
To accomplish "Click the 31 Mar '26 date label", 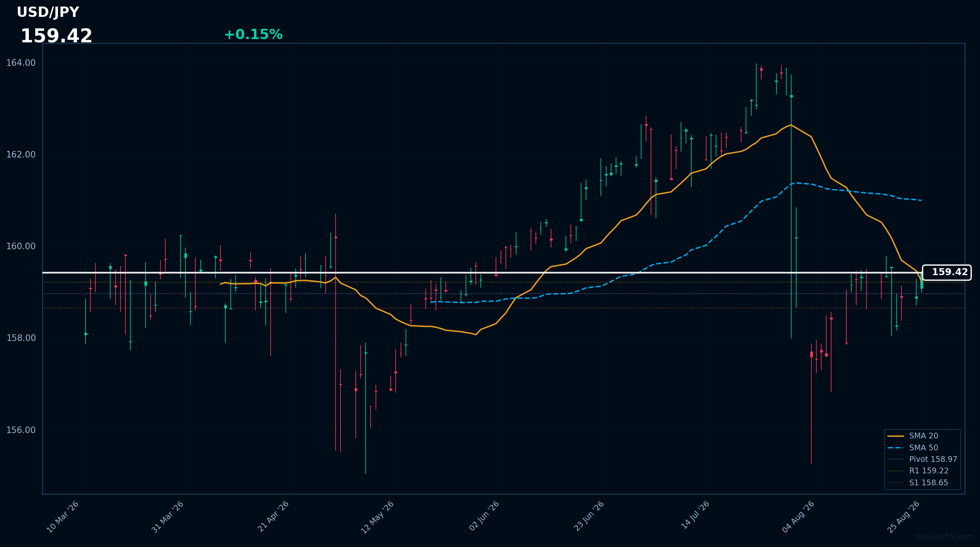I will [x=168, y=517].
